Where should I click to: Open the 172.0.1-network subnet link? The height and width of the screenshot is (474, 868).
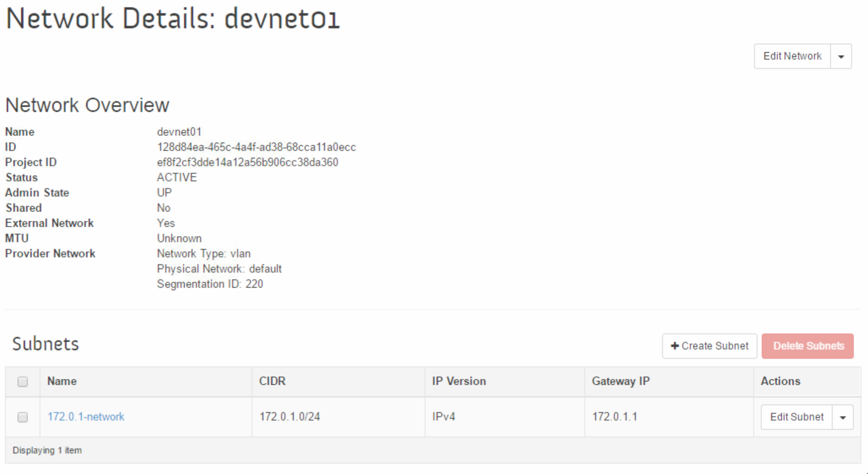tap(86, 417)
